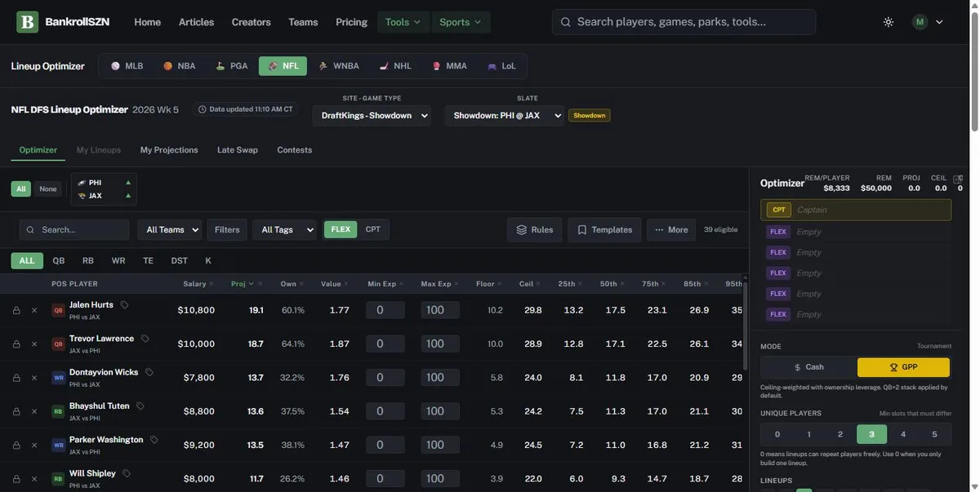Expand the user account chevron
The width and height of the screenshot is (980, 492).
(939, 22)
